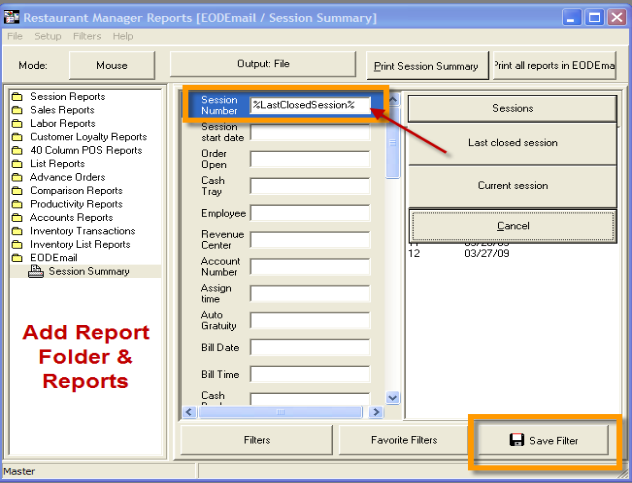Select the Comparison Reports folder label
The width and height of the screenshot is (632, 483).
[x=76, y=191]
